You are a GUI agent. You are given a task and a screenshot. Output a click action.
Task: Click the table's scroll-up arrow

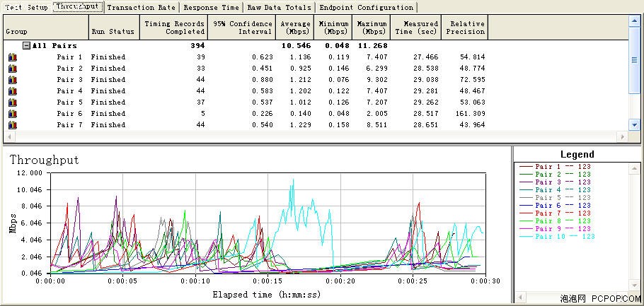(634, 22)
